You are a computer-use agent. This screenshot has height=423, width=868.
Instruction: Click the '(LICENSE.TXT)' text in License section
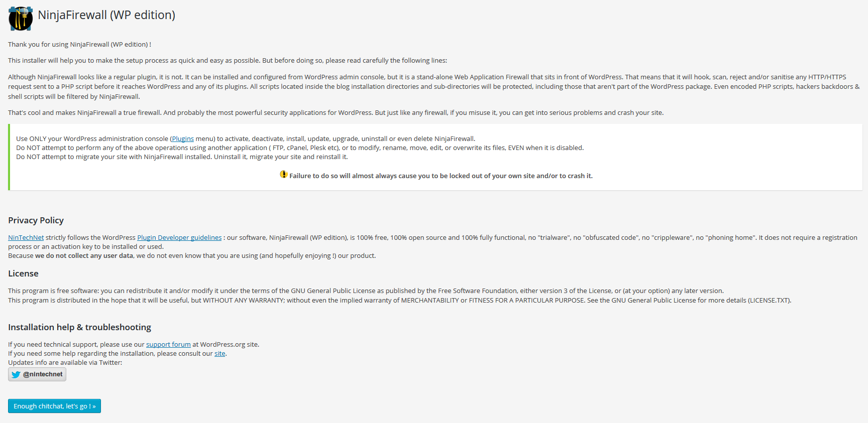pyautogui.click(x=770, y=300)
